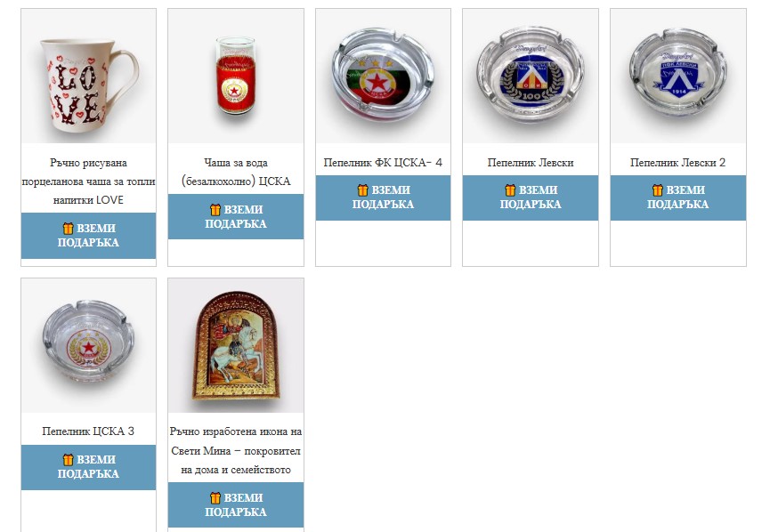Click ВЗЕМИ ПОДАРЪКА under the LOVE mug

(x=88, y=236)
